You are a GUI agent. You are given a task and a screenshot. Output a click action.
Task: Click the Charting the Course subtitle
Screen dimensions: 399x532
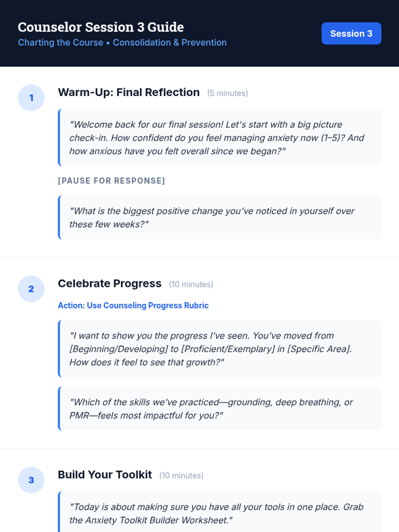61,43
